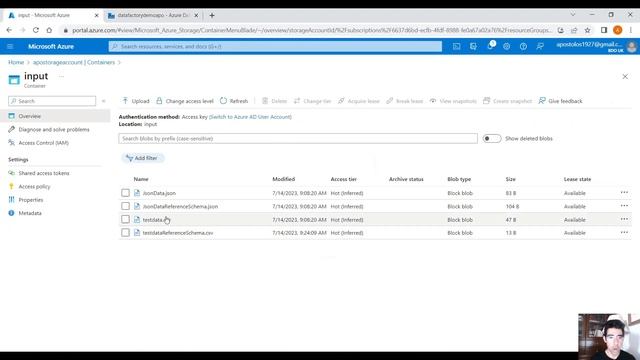
Task: Click Change access level
Action: coord(185,101)
